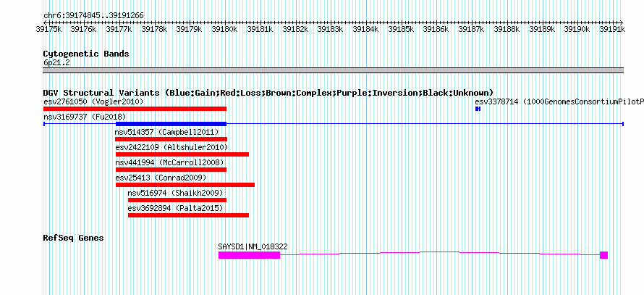
Task: Open the nsv514357 (Campbell2011) label
Action: tap(166, 132)
